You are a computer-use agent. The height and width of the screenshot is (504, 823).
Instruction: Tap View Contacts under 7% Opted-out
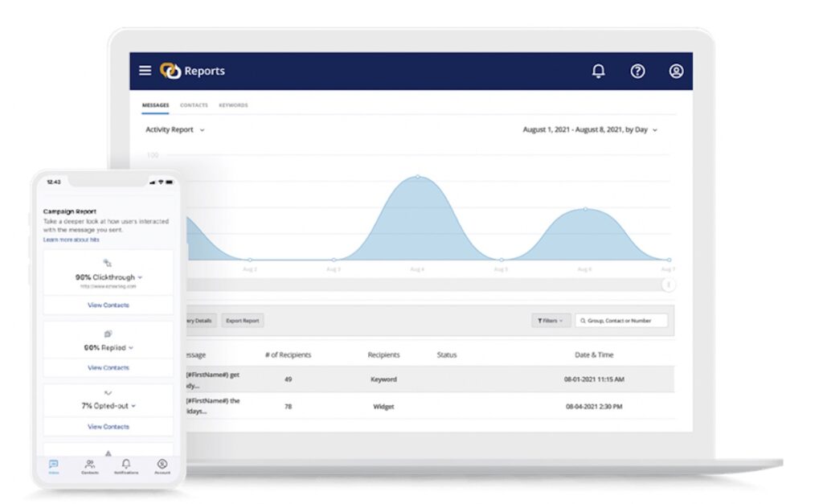pos(109,427)
